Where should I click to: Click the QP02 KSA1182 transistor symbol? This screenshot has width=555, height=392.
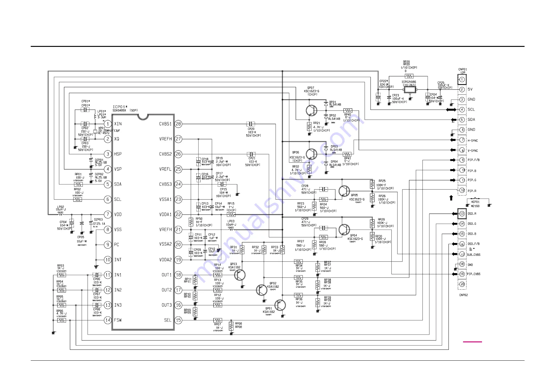pos(262,290)
